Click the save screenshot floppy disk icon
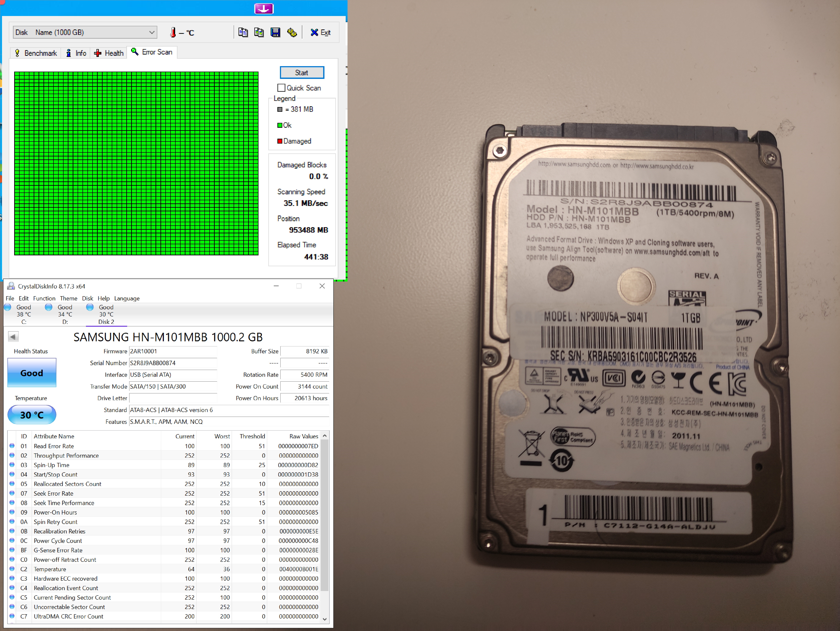This screenshot has width=840, height=631. (275, 32)
